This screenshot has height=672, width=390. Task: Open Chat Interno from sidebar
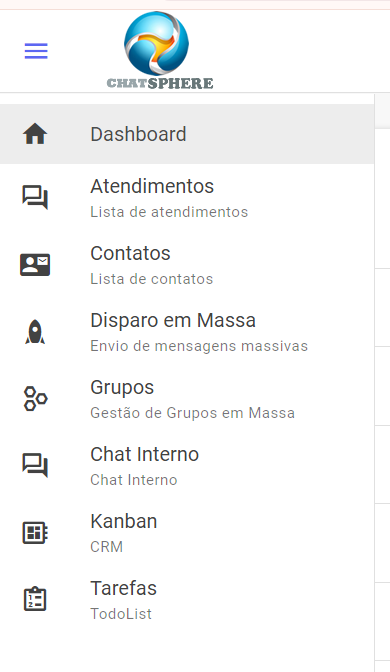(x=187, y=465)
